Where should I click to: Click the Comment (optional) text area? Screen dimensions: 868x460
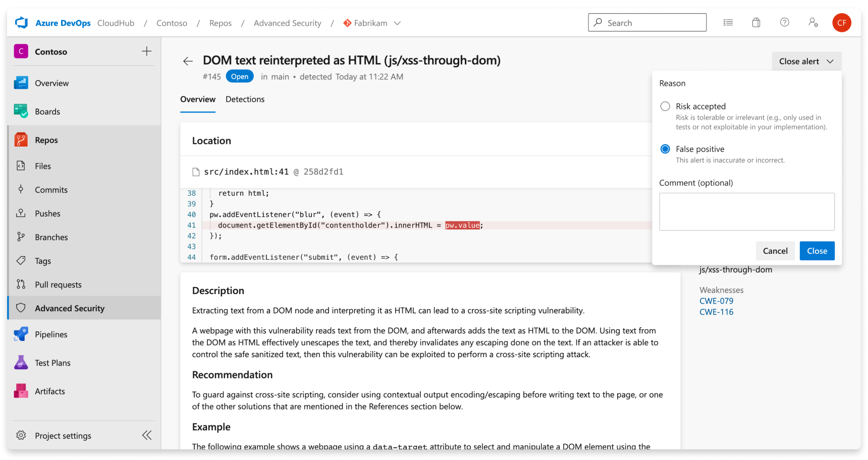[746, 211]
